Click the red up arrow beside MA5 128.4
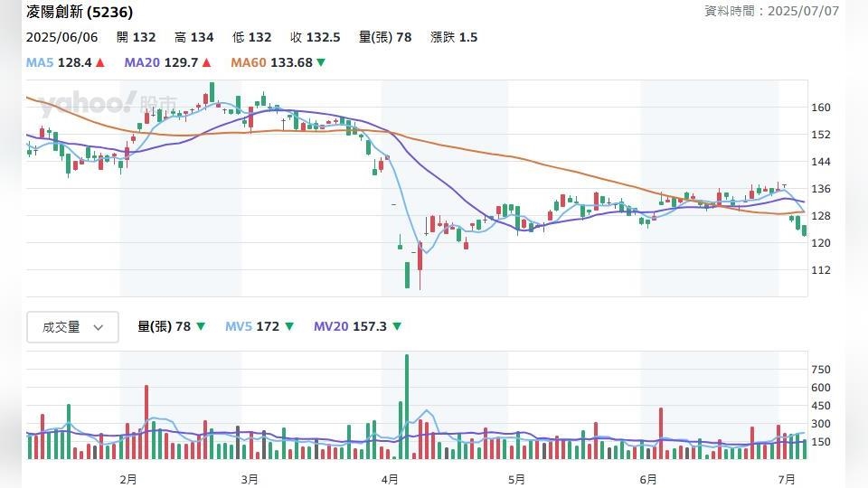868x488 pixels. (x=99, y=62)
